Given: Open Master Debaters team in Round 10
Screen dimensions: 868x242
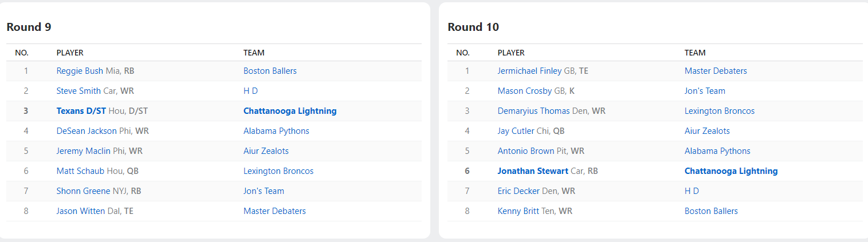Looking at the screenshot, I should click(x=716, y=71).
